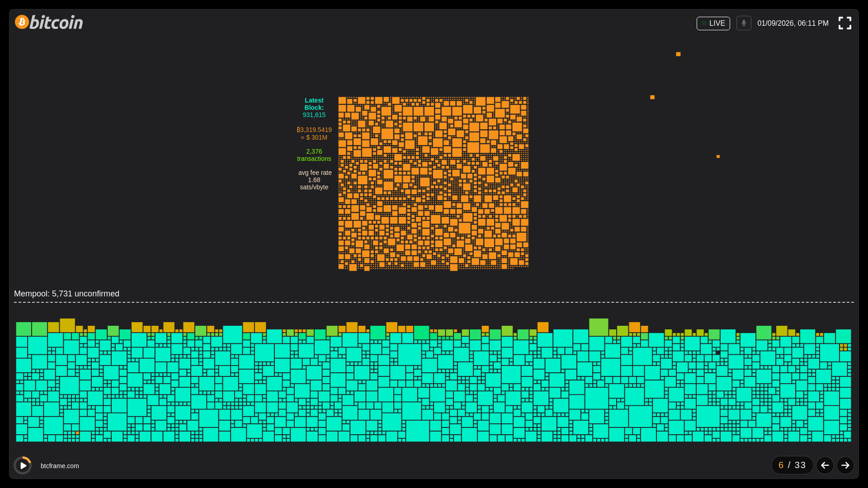Click the date and time display

793,23
